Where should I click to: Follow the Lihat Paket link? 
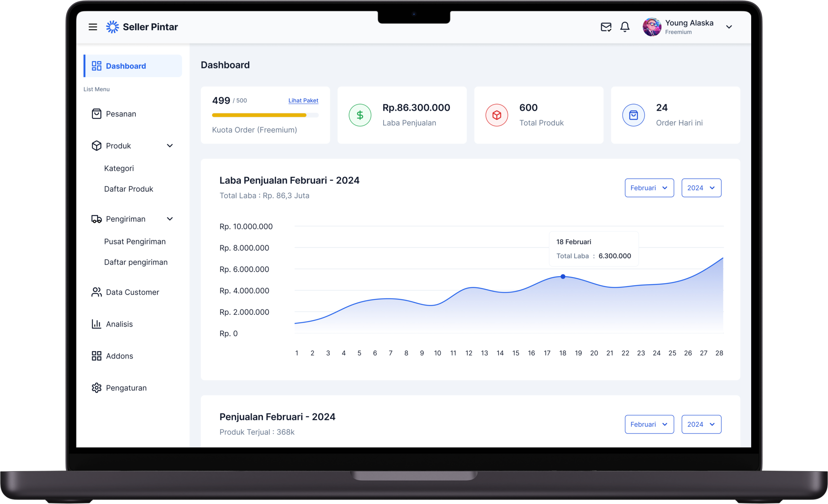click(303, 100)
